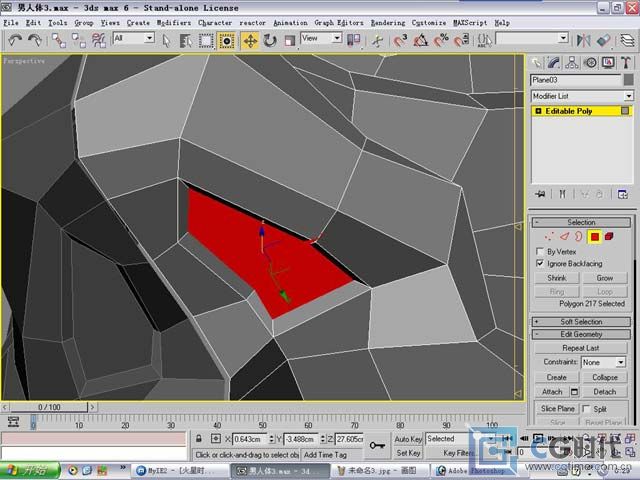Viewport: 640px width, 480px height.
Task: Click the Plane03 object color swatch
Action: point(628,80)
